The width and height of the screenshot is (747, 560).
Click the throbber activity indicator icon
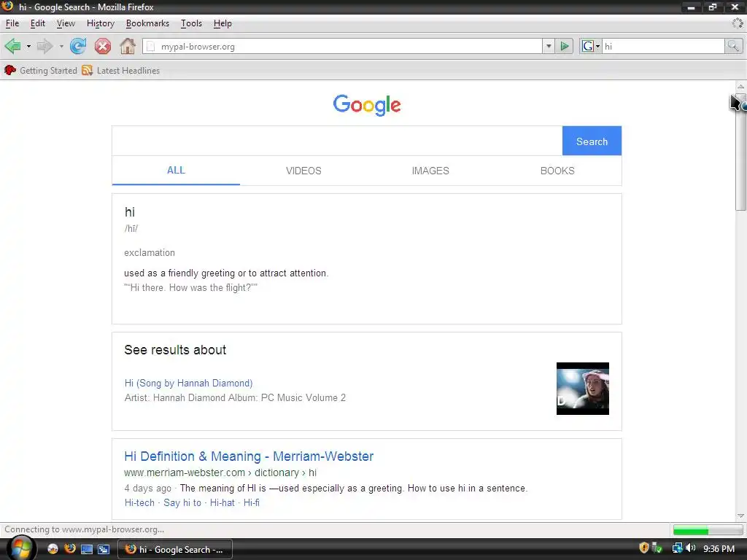(x=738, y=23)
